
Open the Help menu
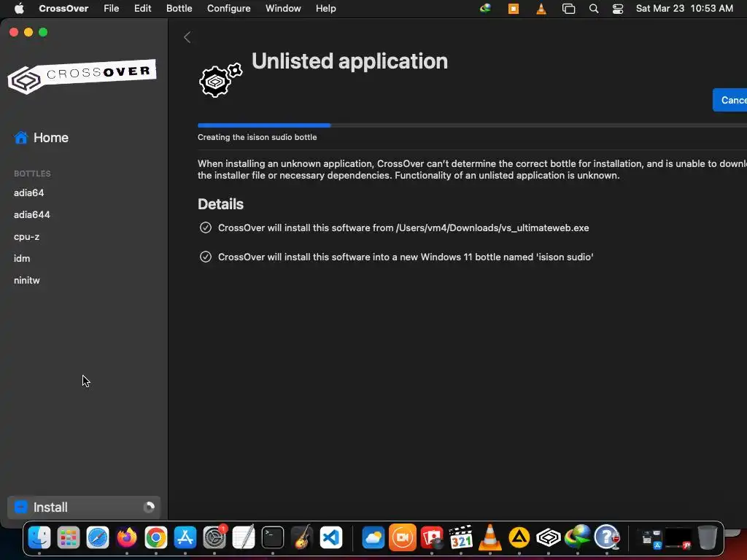326,8
